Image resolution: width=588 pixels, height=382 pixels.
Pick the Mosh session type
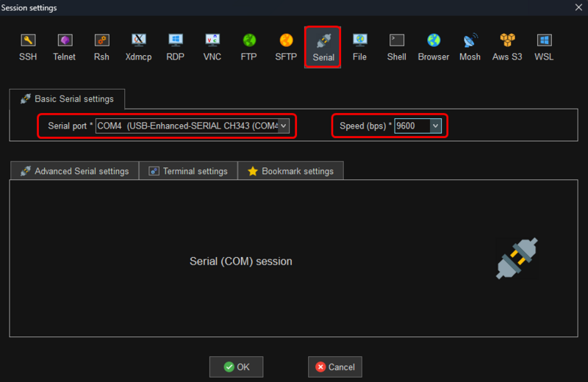click(470, 47)
